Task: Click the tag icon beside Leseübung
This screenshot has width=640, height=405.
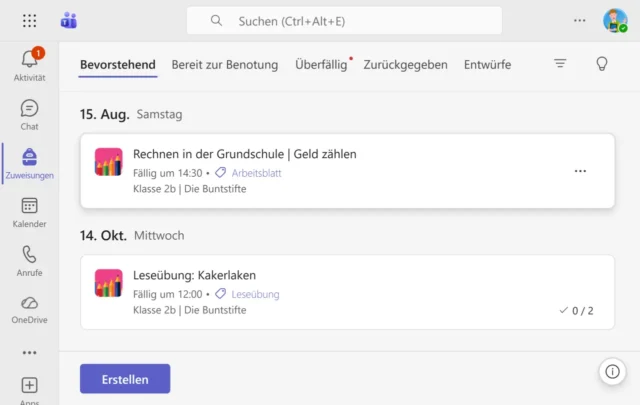Action: [220, 294]
